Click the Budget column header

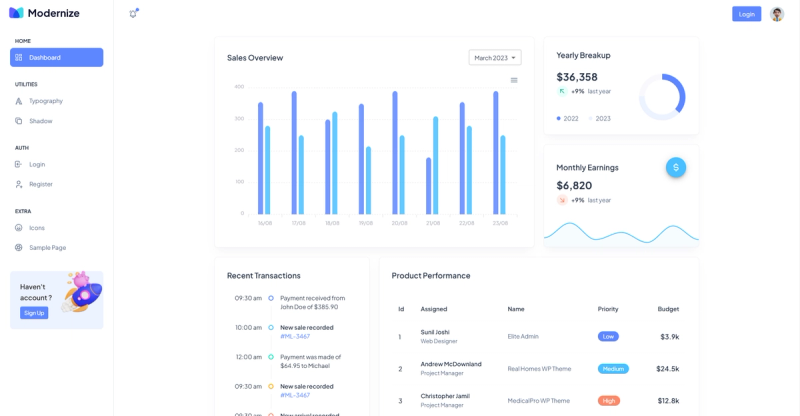668,309
